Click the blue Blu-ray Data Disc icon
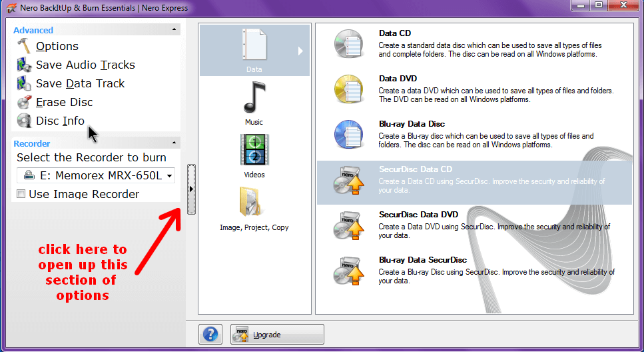 pyautogui.click(x=348, y=134)
